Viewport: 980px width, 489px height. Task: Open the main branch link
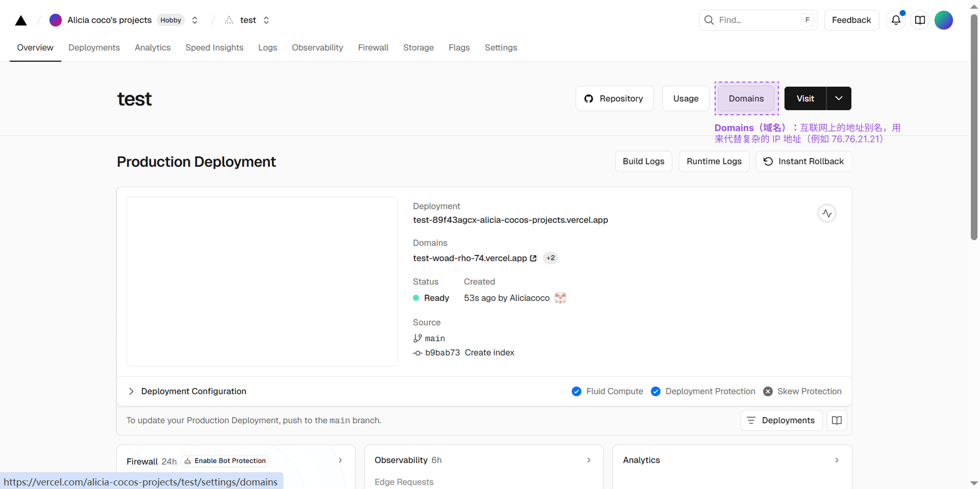pos(429,338)
